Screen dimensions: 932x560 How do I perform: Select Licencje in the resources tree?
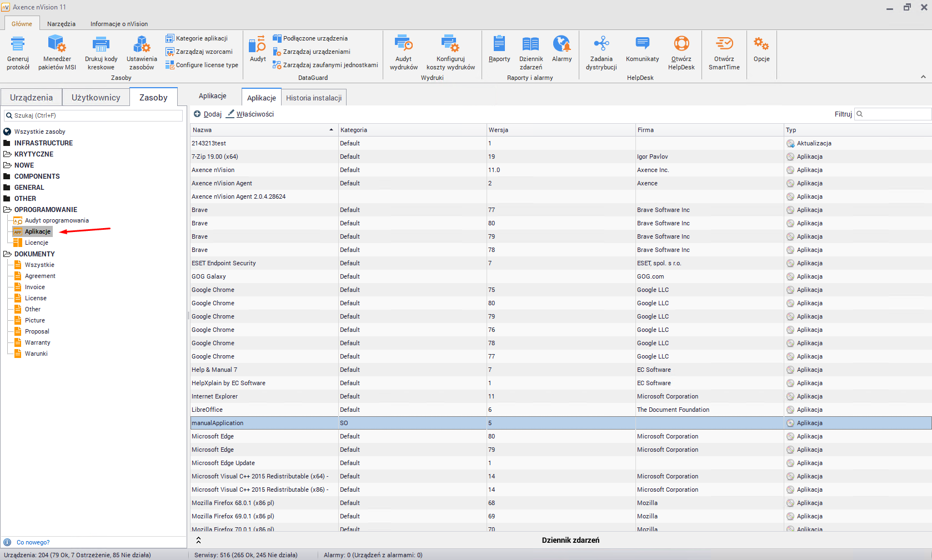37,243
